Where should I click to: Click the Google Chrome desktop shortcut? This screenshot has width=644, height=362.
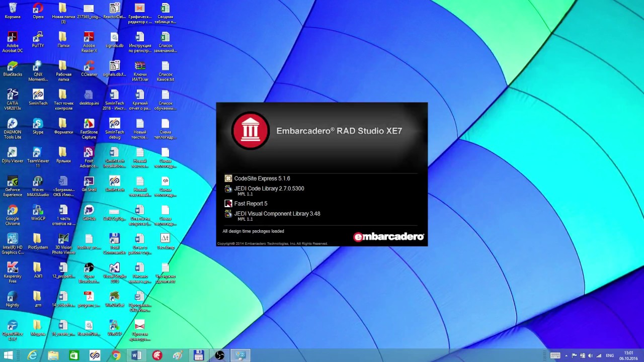[x=13, y=215]
